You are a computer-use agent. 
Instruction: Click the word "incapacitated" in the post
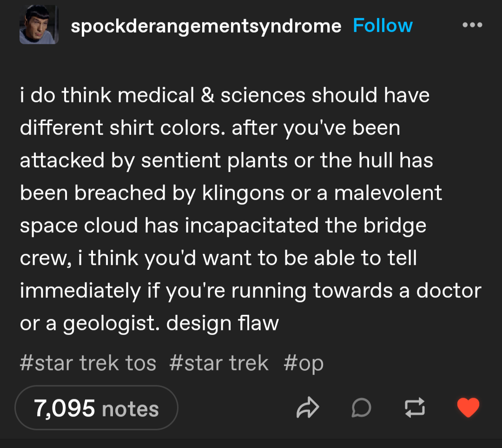click(251, 226)
